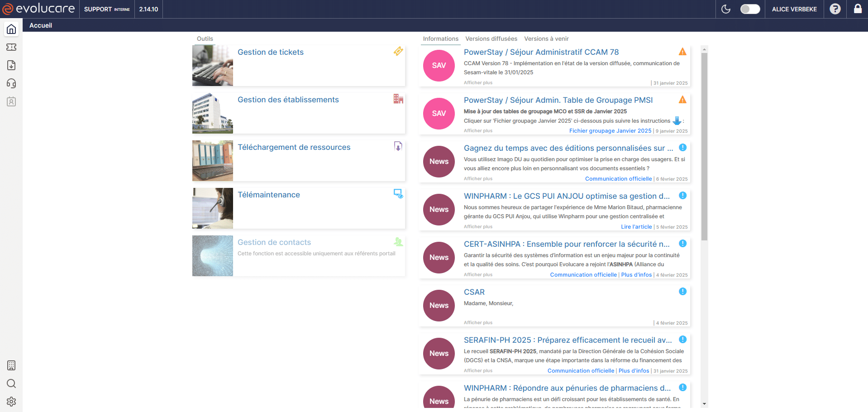The height and width of the screenshot is (412, 868).
Task: Click the binders thumbnail of Téléchargement de ressources
Action: (213, 161)
